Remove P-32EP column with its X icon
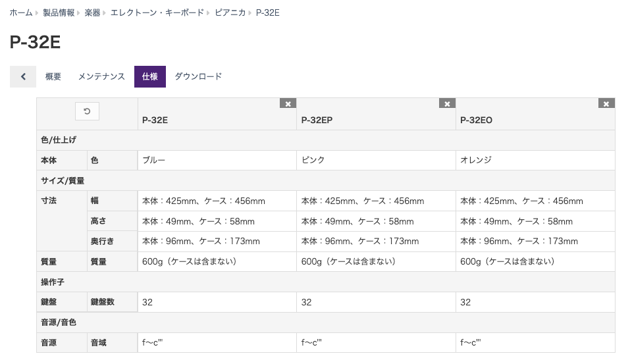This screenshot has height=364, width=630. click(447, 103)
